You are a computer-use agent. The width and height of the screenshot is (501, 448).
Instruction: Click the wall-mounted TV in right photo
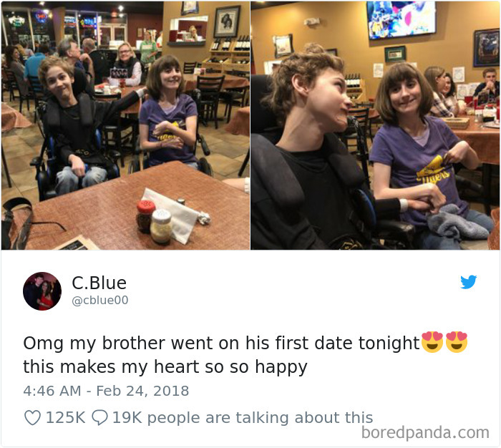pos(402,19)
